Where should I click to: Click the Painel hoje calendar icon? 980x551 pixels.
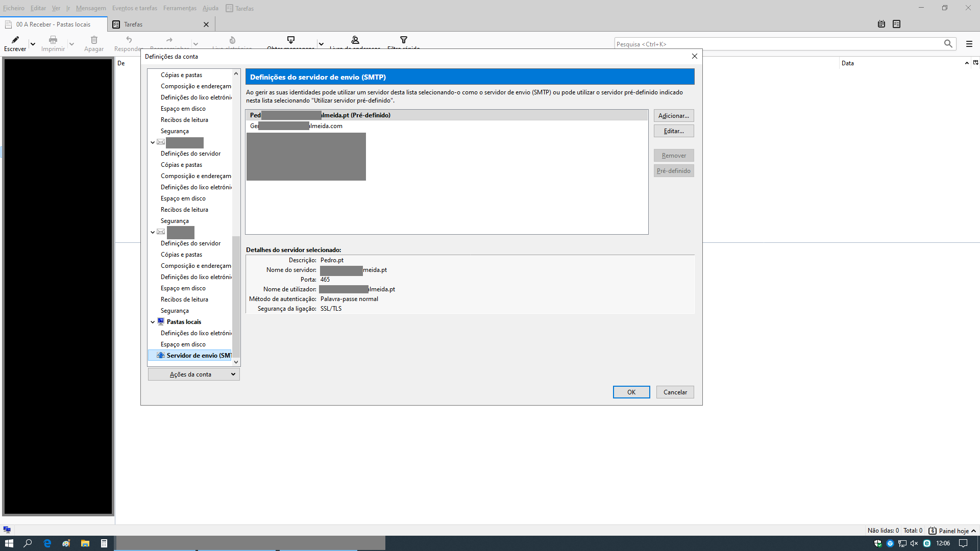click(x=933, y=531)
